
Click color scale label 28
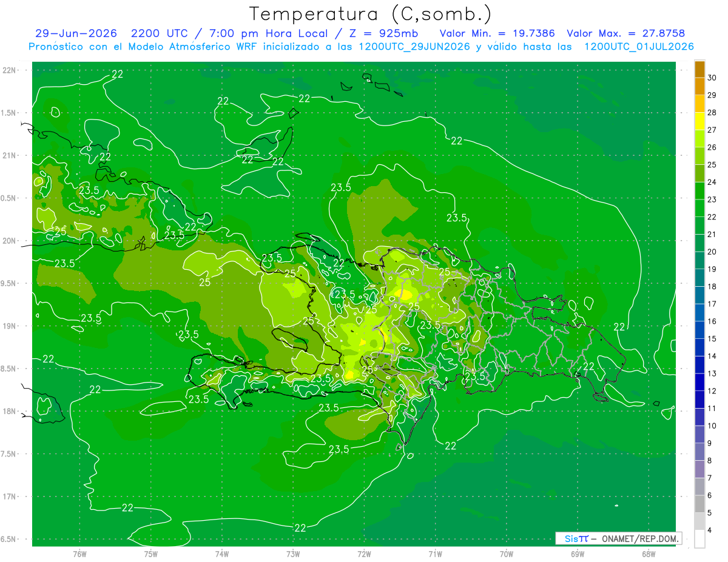[x=712, y=113]
